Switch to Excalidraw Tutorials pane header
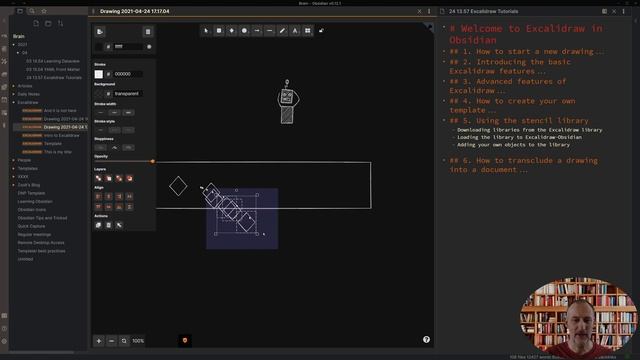 click(x=484, y=11)
